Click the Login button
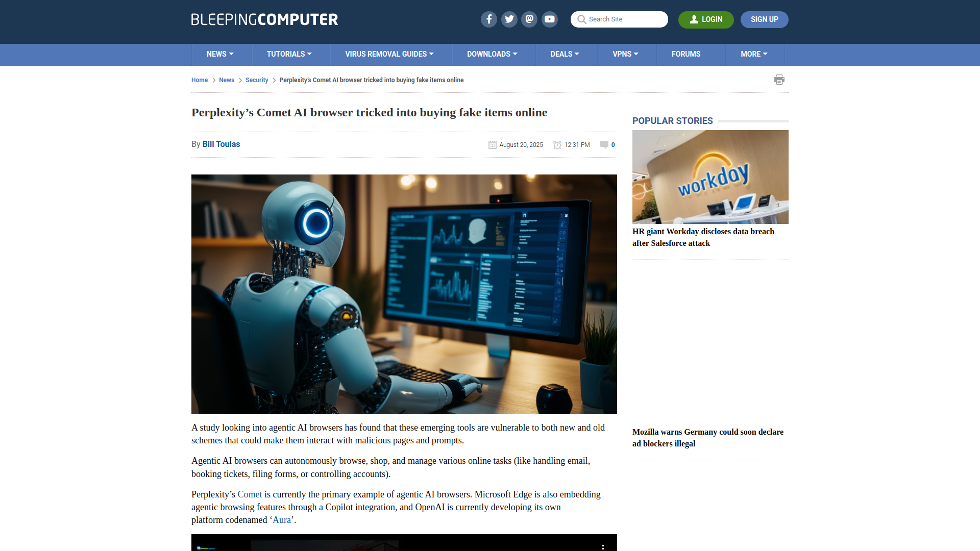 click(x=706, y=19)
